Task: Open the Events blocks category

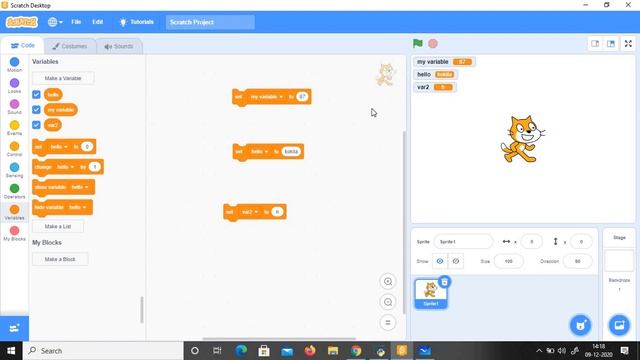Action: [x=14, y=128]
